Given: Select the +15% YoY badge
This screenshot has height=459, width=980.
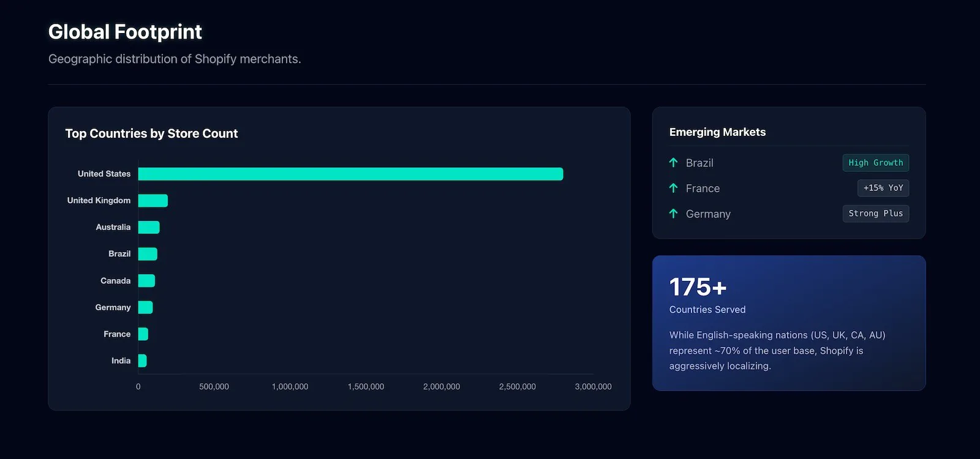Looking at the screenshot, I should [883, 188].
